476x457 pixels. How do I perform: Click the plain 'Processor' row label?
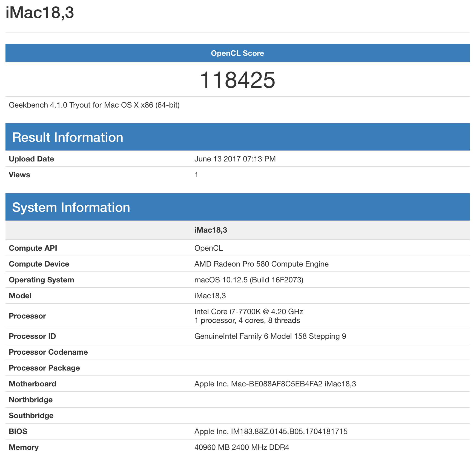point(27,316)
